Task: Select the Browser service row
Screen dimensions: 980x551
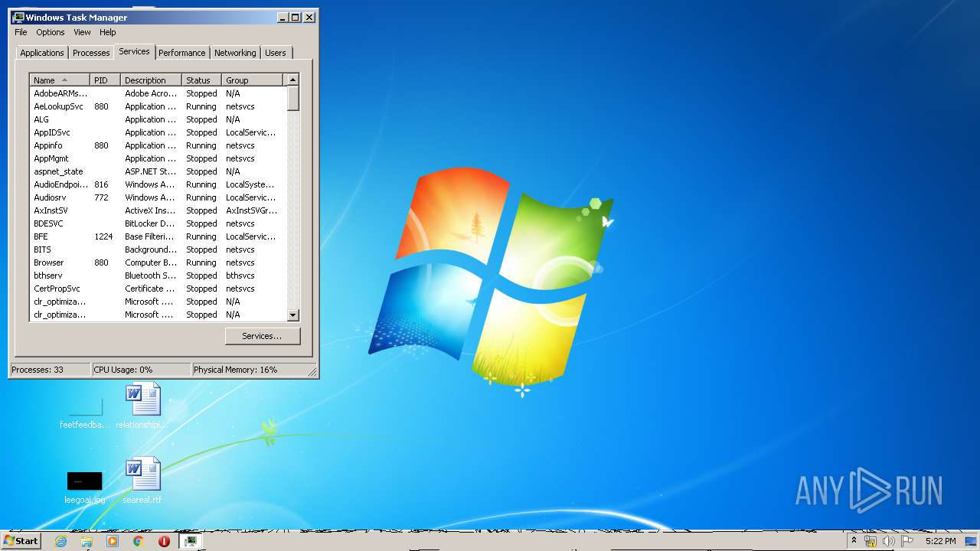Action: coord(158,262)
